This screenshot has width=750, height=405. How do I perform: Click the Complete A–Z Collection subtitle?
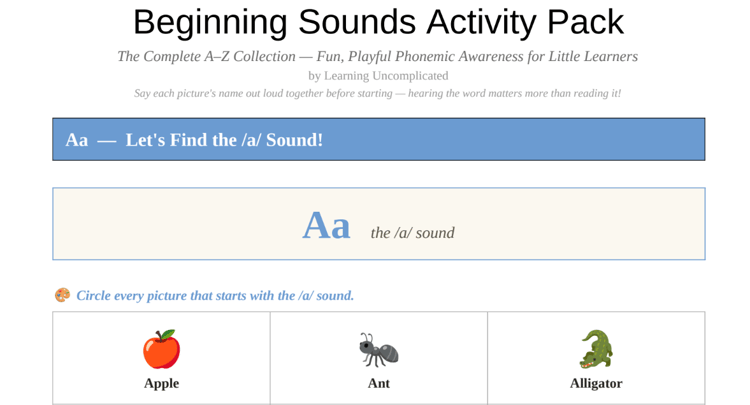(x=378, y=56)
